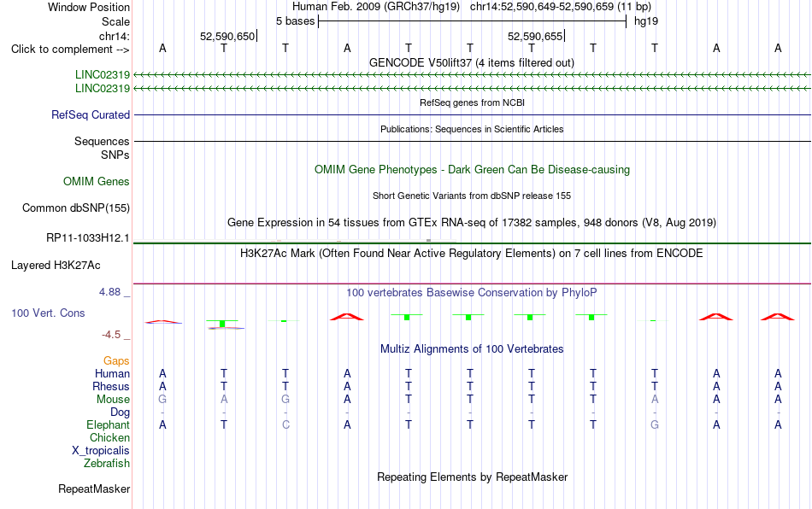812x509 pixels.
Task: Open the H3K27Ac Mark ENCODE track title
Action: (472, 253)
